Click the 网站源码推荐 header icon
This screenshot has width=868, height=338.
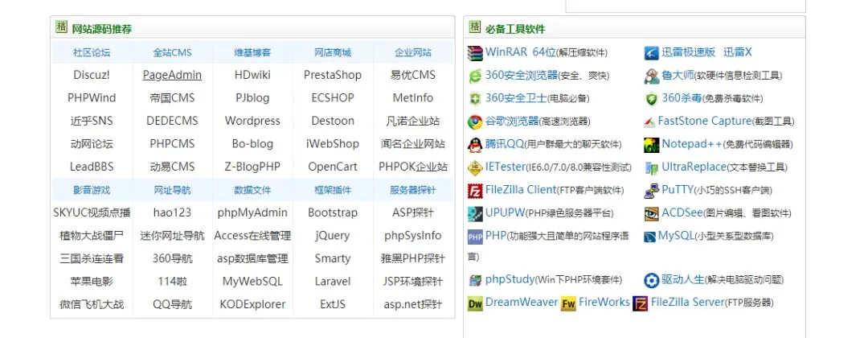coord(61,26)
